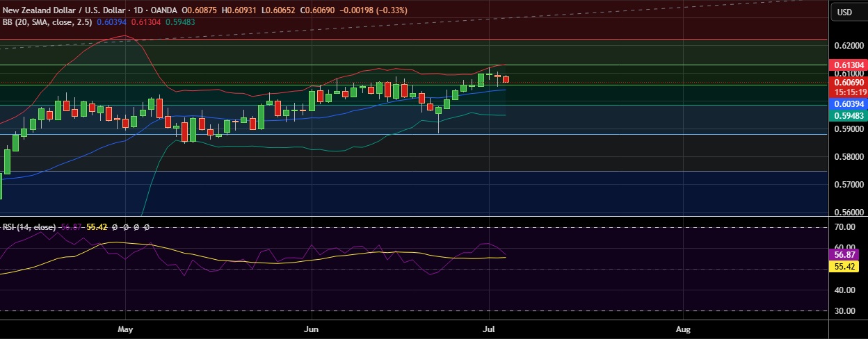This screenshot has height=339, width=868.
Task: Click the 0.61000 price scale tick
Action: point(849,73)
